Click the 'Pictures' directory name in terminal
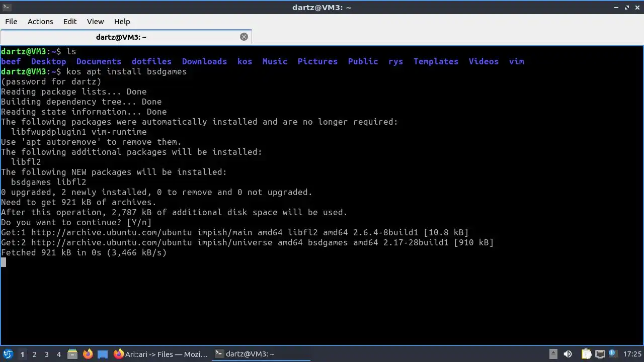The width and height of the screenshot is (644, 362). [318, 61]
